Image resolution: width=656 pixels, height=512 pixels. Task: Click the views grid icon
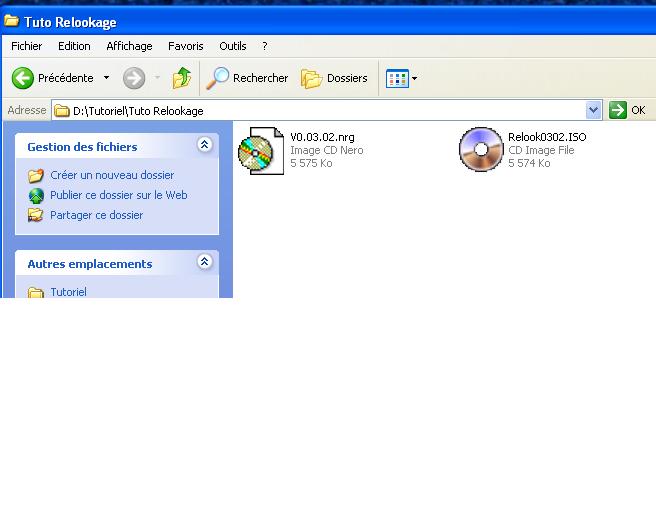point(397,78)
